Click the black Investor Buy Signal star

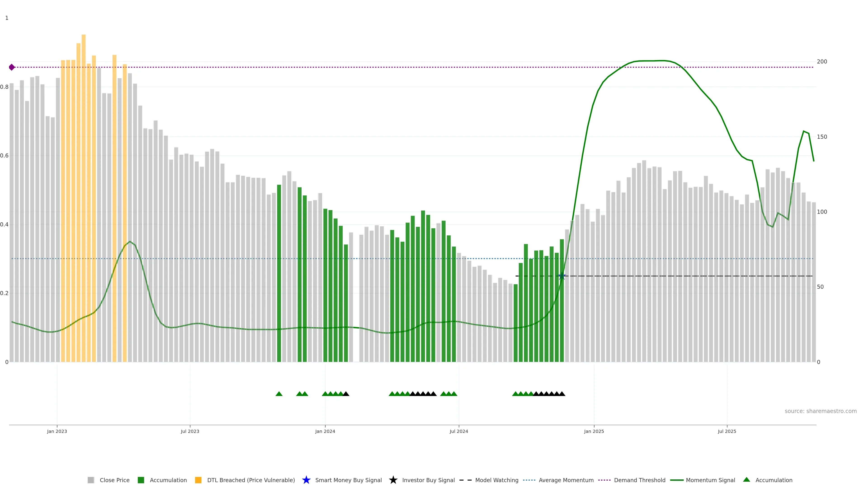(393, 480)
